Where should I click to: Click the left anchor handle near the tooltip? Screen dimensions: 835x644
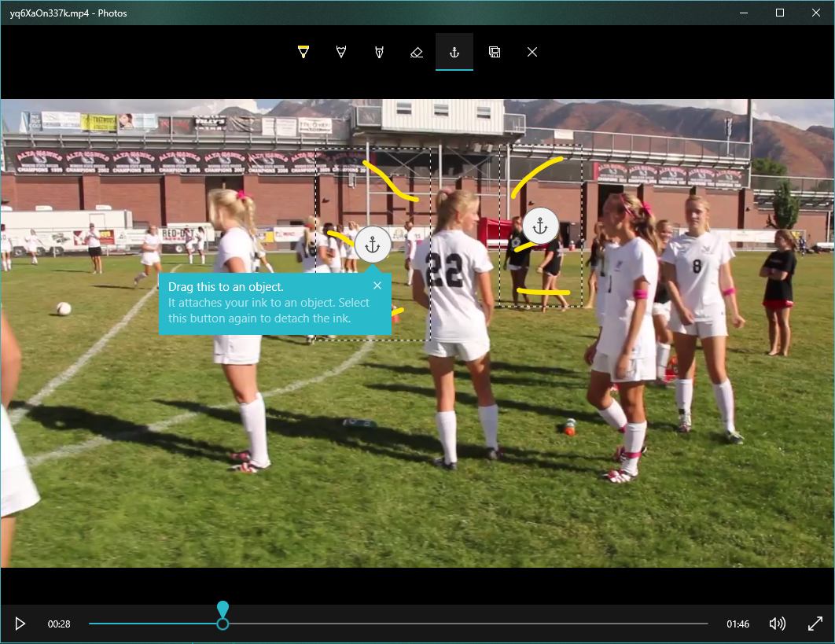click(x=373, y=245)
